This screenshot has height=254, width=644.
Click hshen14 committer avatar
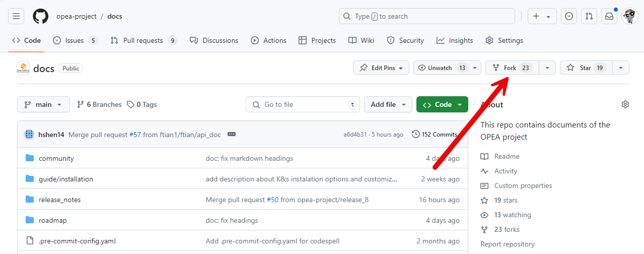[29, 134]
